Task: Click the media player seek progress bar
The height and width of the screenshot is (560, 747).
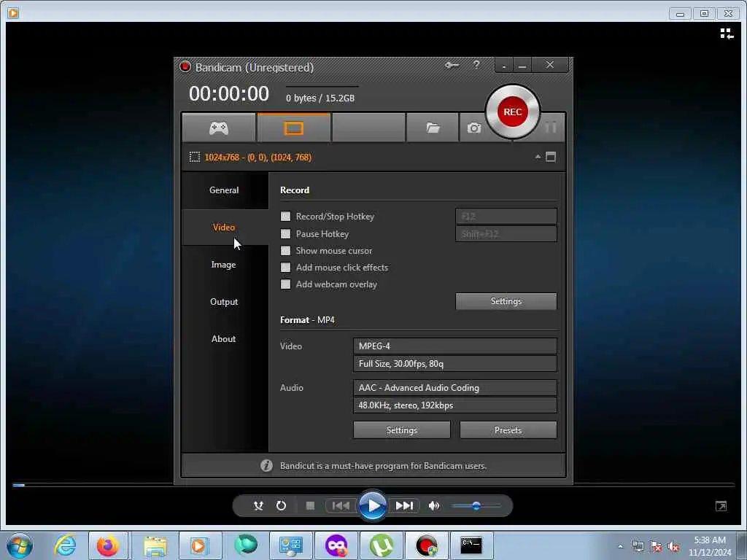Action: [373, 485]
